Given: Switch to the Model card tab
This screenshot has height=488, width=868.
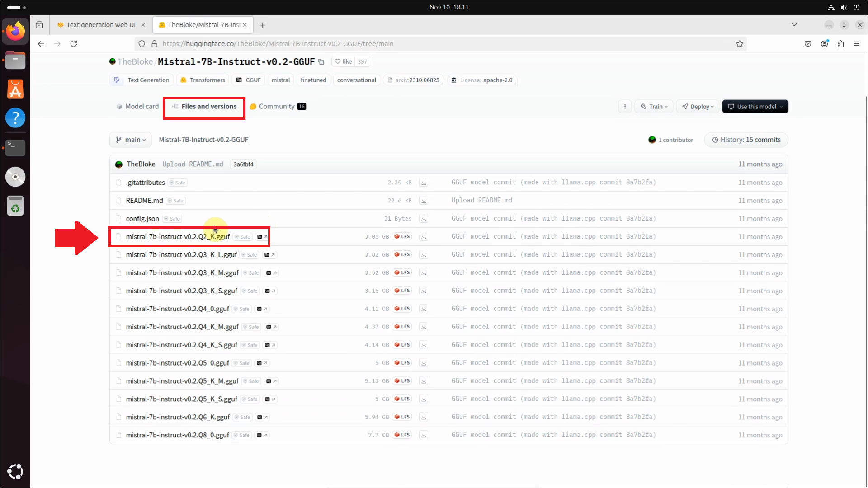Looking at the screenshot, I should (137, 107).
